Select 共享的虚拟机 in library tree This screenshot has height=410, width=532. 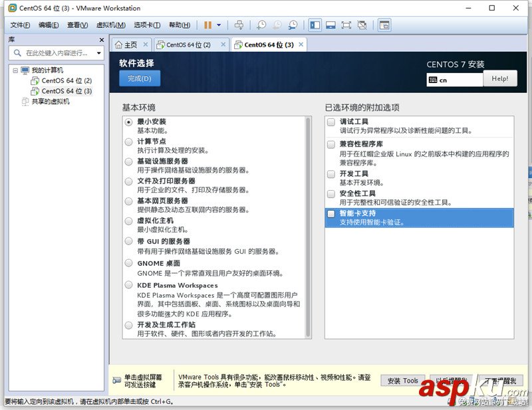pos(51,102)
